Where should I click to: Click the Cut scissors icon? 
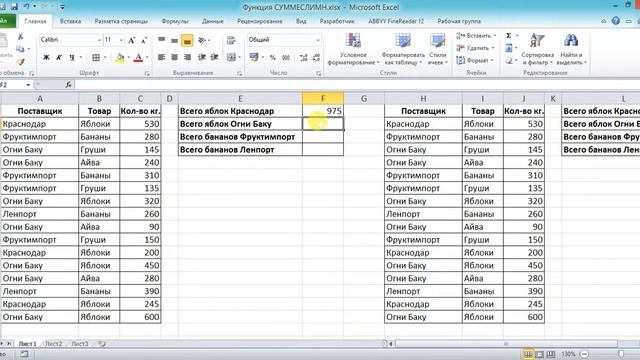click(20, 37)
